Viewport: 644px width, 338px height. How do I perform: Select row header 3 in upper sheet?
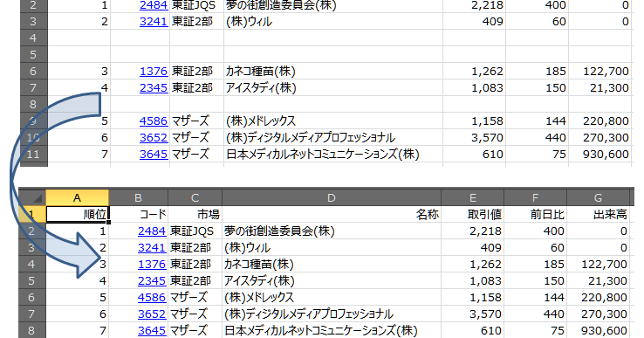pyautogui.click(x=34, y=21)
